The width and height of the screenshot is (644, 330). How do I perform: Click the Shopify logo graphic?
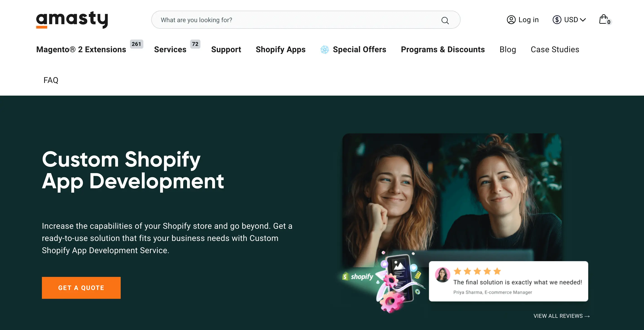[x=358, y=276]
